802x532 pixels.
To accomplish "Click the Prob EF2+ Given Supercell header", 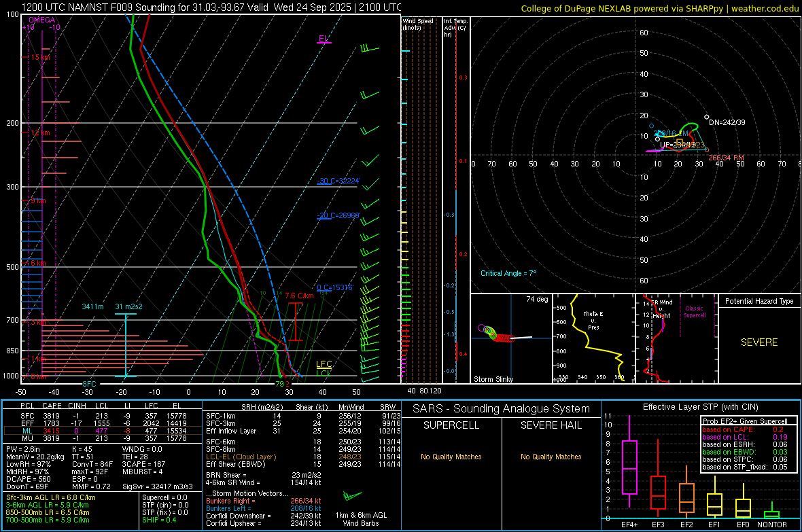I will (745, 421).
